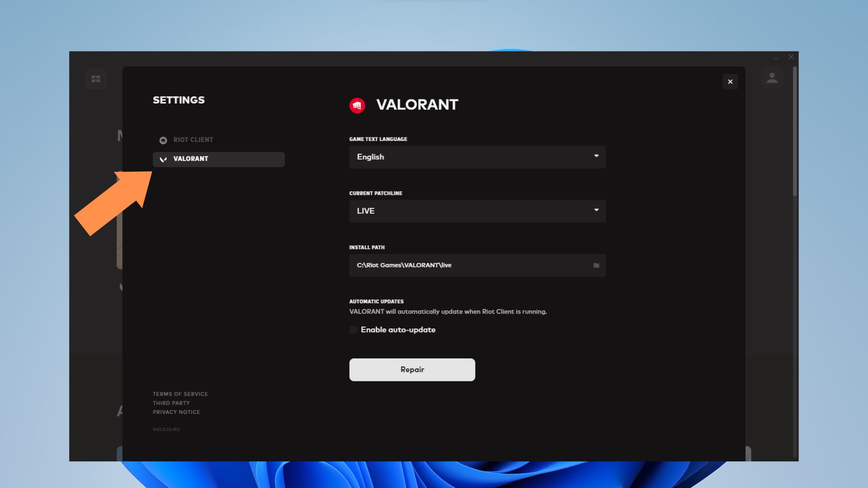This screenshot has width=868, height=488.
Task: Browse install path with folder icon
Action: (596, 266)
